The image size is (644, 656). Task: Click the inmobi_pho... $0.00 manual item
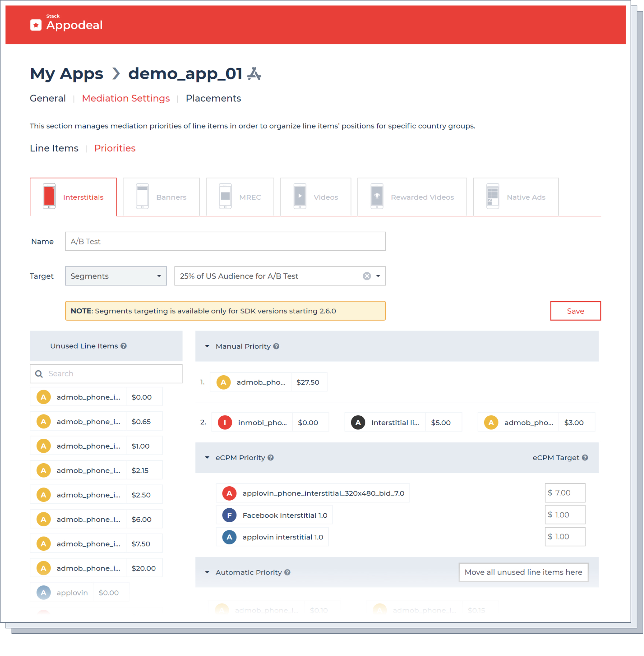[x=270, y=423]
